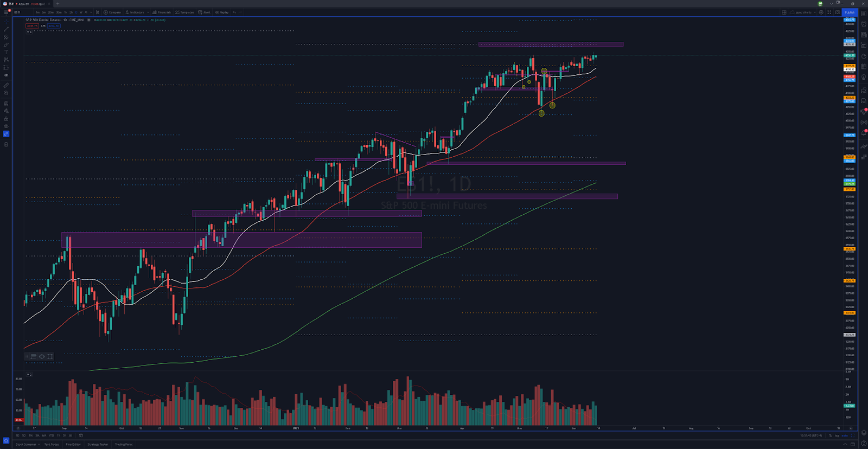
Task: Start bar Replay mode
Action: click(x=222, y=12)
